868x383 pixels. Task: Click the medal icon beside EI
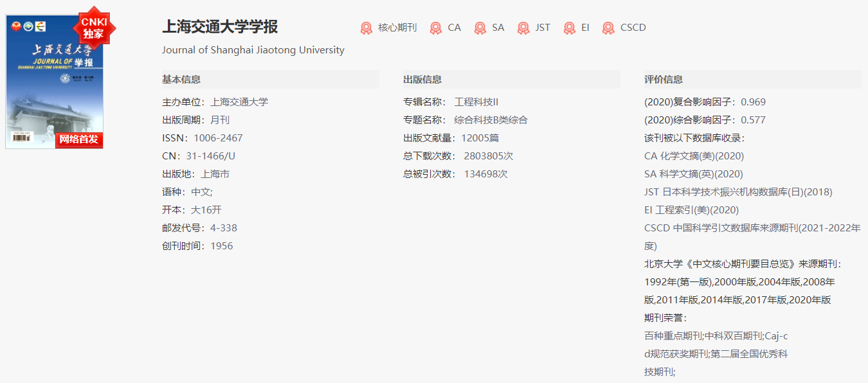(x=570, y=28)
